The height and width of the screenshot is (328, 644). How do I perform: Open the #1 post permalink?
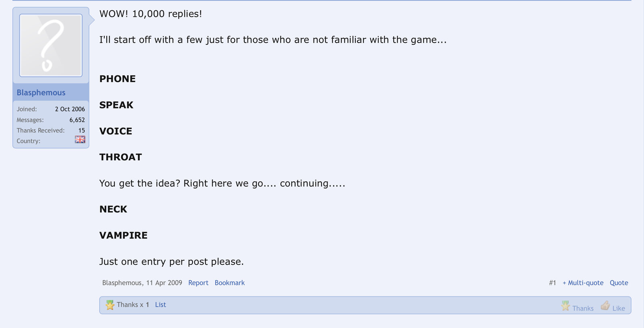tap(552, 283)
